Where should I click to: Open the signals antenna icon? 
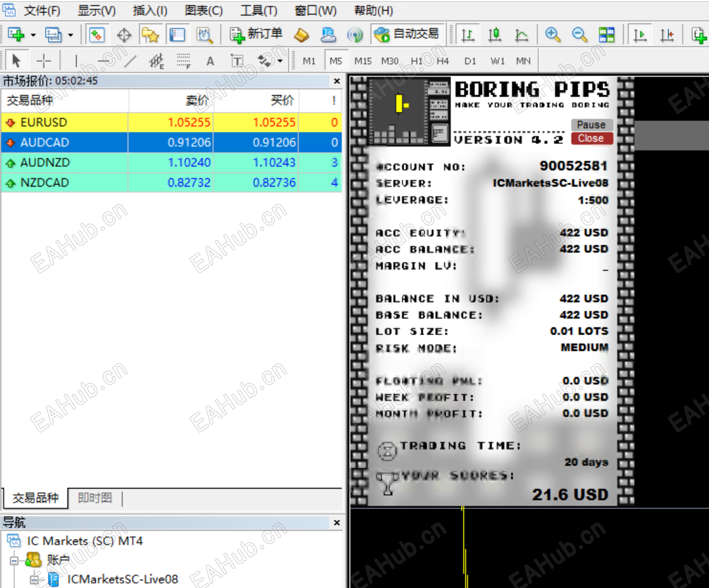[355, 35]
